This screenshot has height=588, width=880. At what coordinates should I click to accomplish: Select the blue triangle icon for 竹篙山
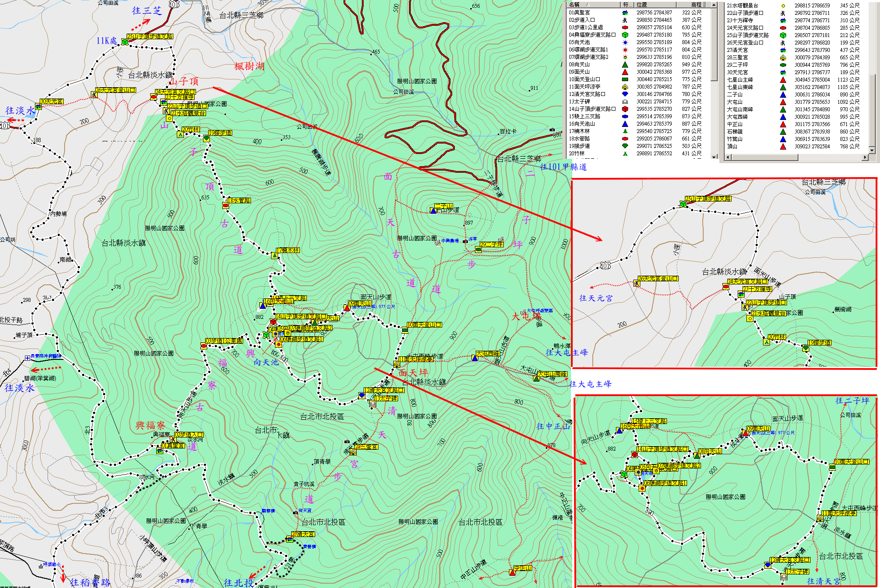(x=783, y=139)
